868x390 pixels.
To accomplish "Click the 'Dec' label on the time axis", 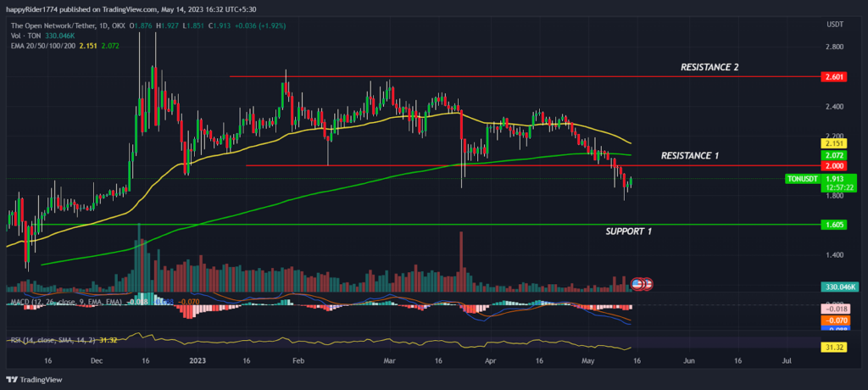I will click(97, 360).
